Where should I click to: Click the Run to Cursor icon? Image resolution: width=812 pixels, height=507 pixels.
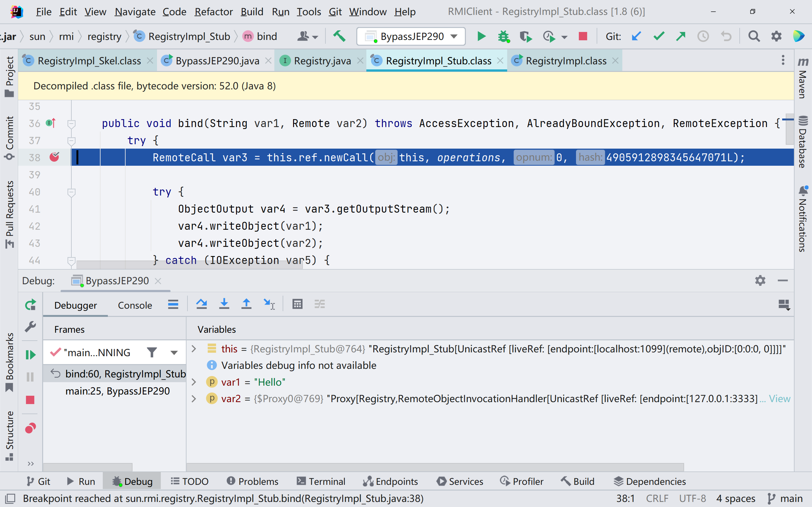(x=269, y=305)
